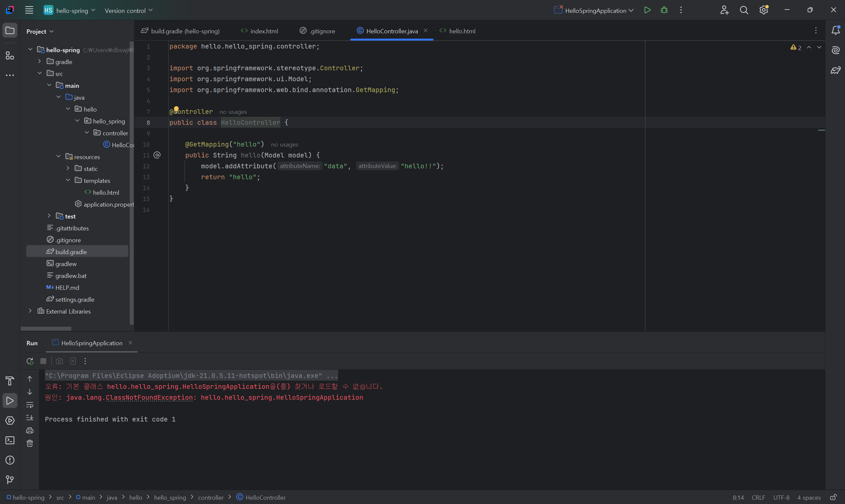Screen dimensions: 845x504
Task: Close the HelloController.java tab
Action: click(x=425, y=31)
